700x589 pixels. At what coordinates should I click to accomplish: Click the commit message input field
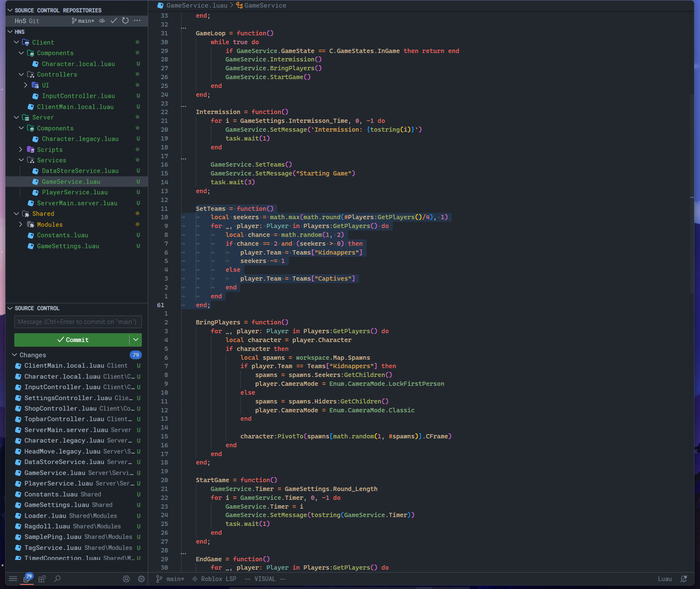[78, 322]
